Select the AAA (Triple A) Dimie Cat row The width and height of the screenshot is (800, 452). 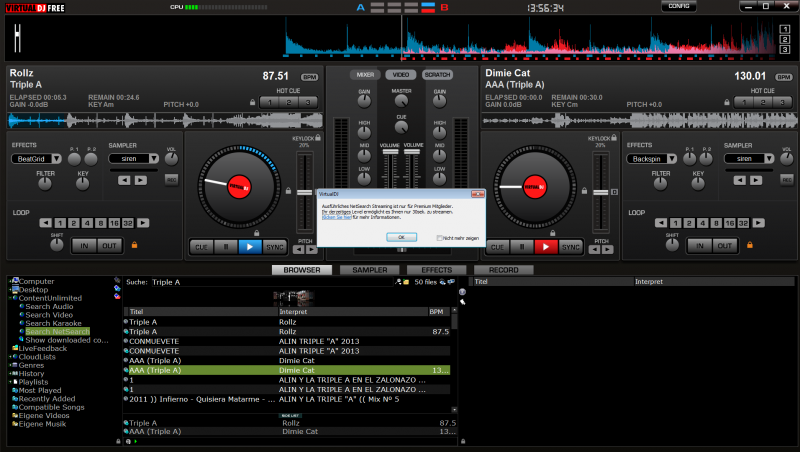click(287, 370)
